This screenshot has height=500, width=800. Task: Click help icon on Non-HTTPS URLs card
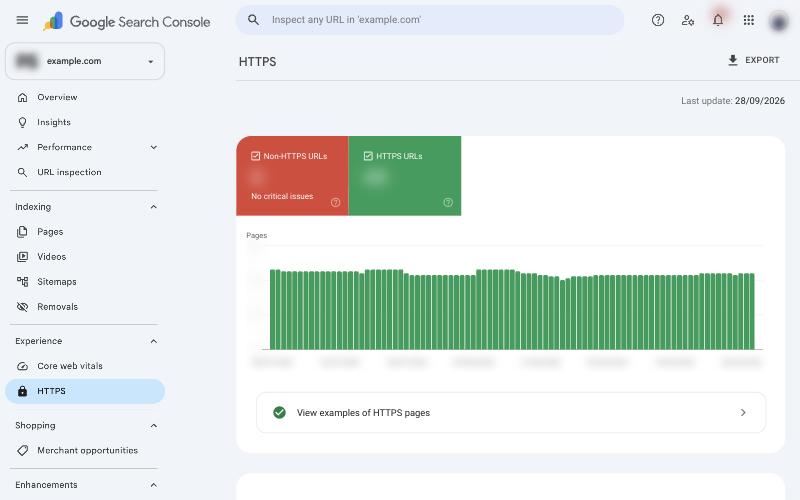(x=335, y=202)
